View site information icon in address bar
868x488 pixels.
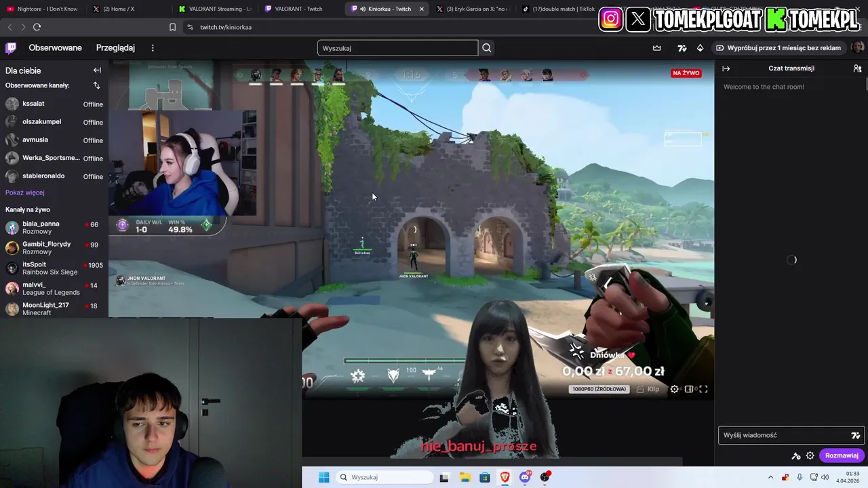click(x=190, y=27)
